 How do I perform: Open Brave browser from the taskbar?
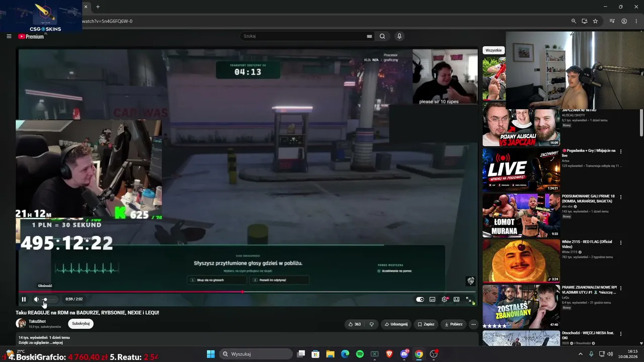[x=389, y=354]
